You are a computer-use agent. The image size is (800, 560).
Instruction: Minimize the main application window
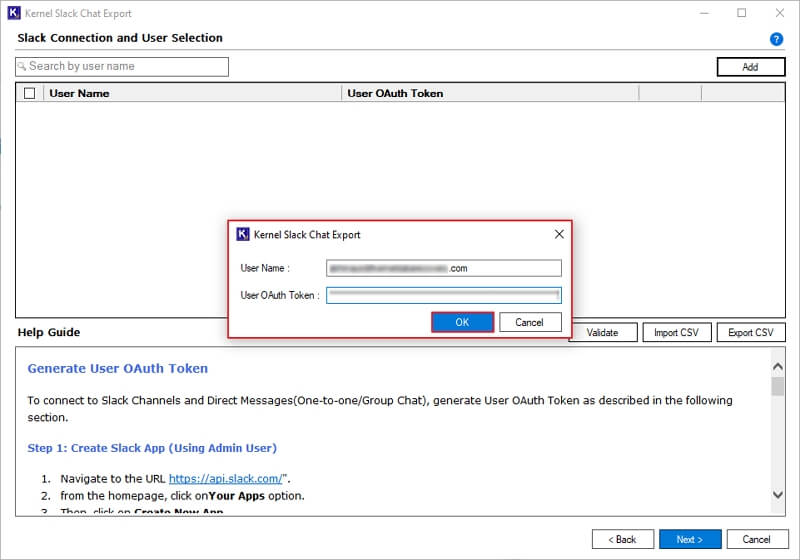pyautogui.click(x=705, y=13)
